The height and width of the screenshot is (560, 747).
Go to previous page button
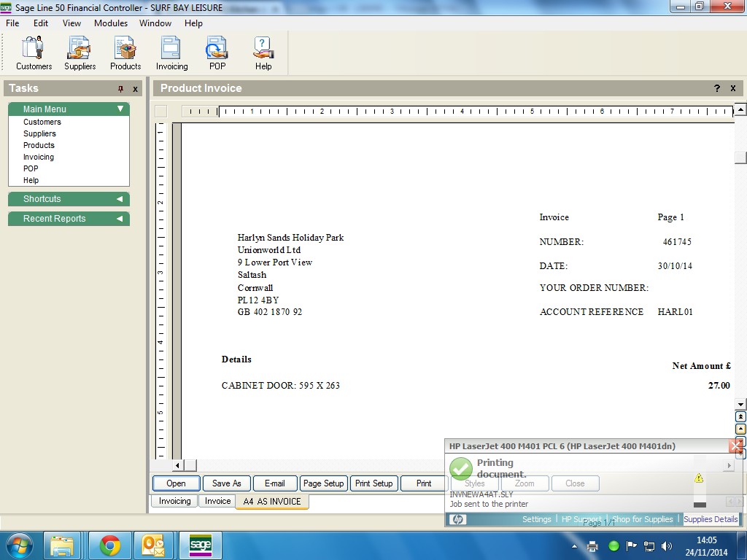(740, 429)
